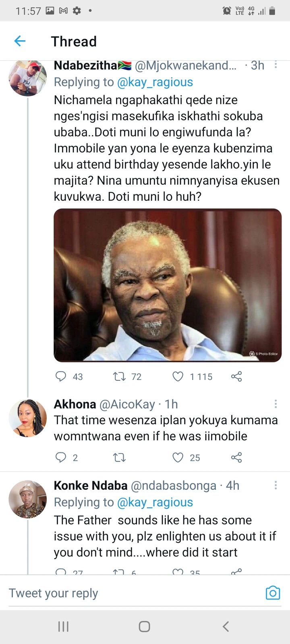290x644 pixels.
Task: Open the @kay_ragious link in Konke Ndaba's reply
Action: [x=155, y=502]
